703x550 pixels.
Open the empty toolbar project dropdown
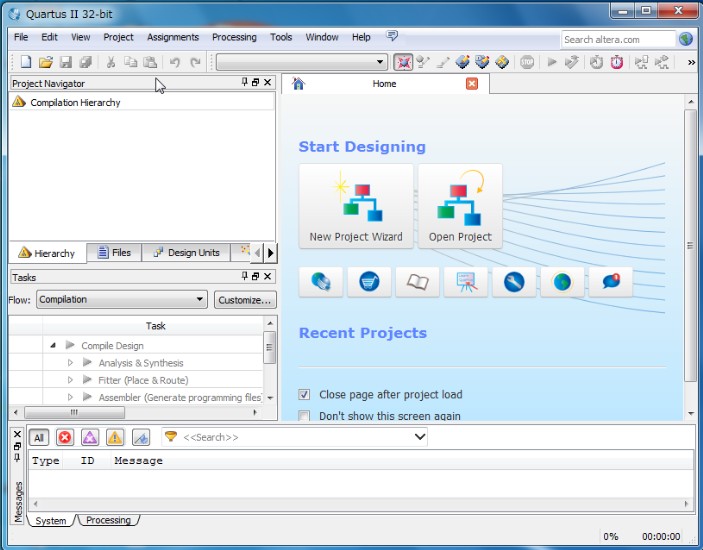[x=302, y=62]
